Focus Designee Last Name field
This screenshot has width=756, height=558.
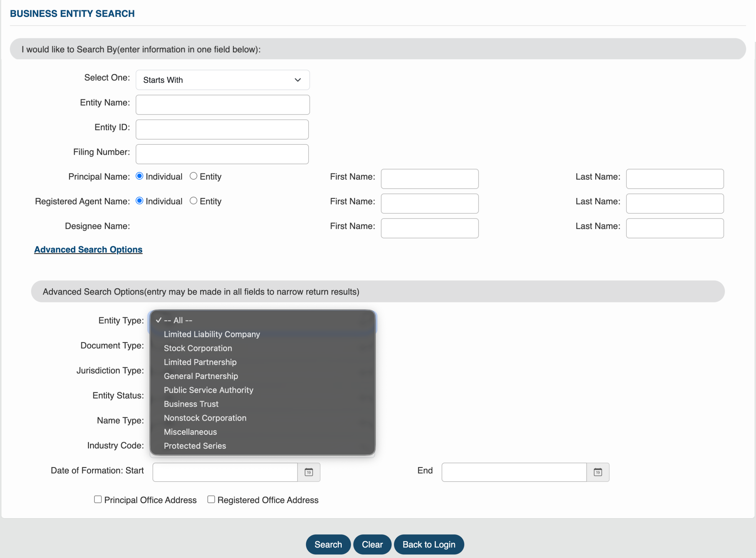coord(675,228)
